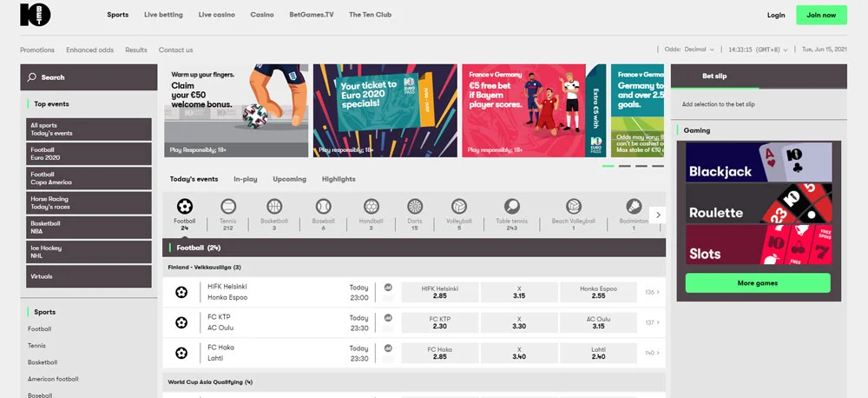
Task: Select the Basketball sport icon
Action: 274,207
